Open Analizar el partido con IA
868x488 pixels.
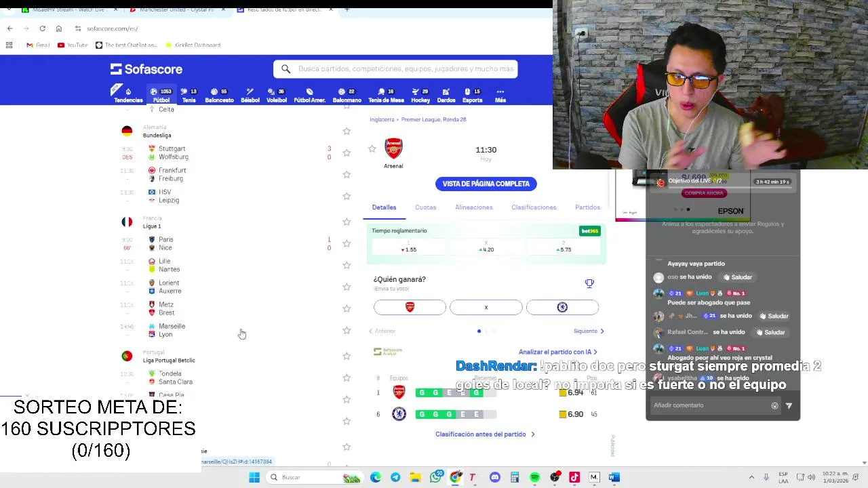pos(558,352)
